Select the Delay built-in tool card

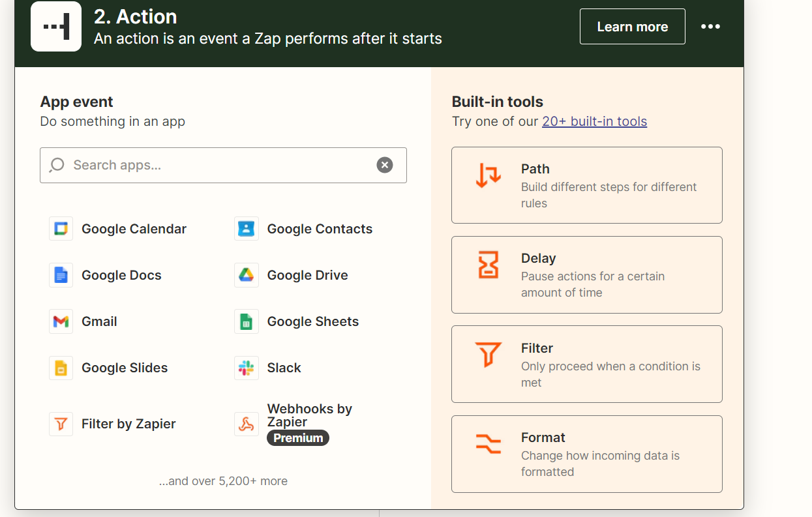pos(586,274)
